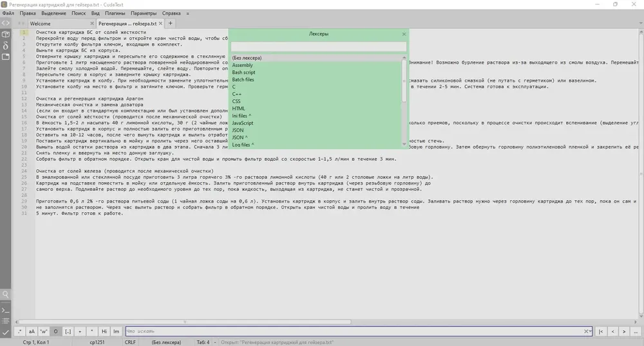Open the Поиск menu
Image resolution: width=644 pixels, height=346 pixels.
pyautogui.click(x=79, y=13)
